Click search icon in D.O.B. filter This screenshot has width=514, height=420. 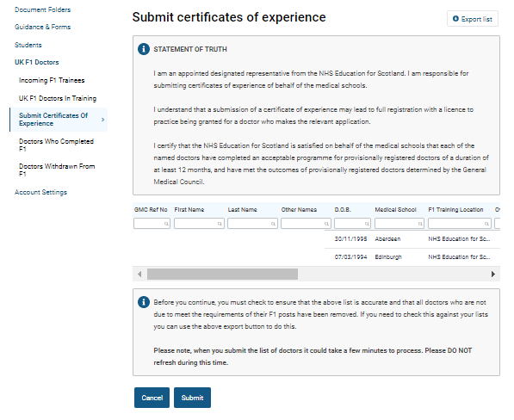pos(367,224)
